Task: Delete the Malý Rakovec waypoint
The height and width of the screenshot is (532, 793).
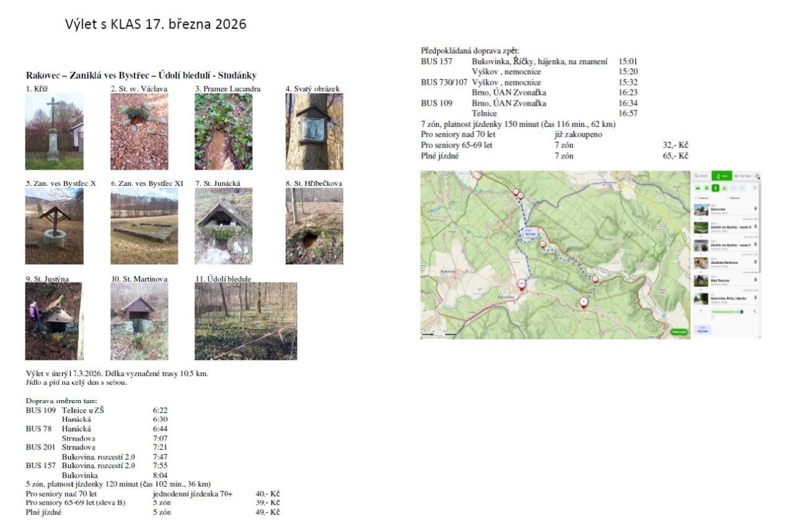Action: tap(755, 280)
